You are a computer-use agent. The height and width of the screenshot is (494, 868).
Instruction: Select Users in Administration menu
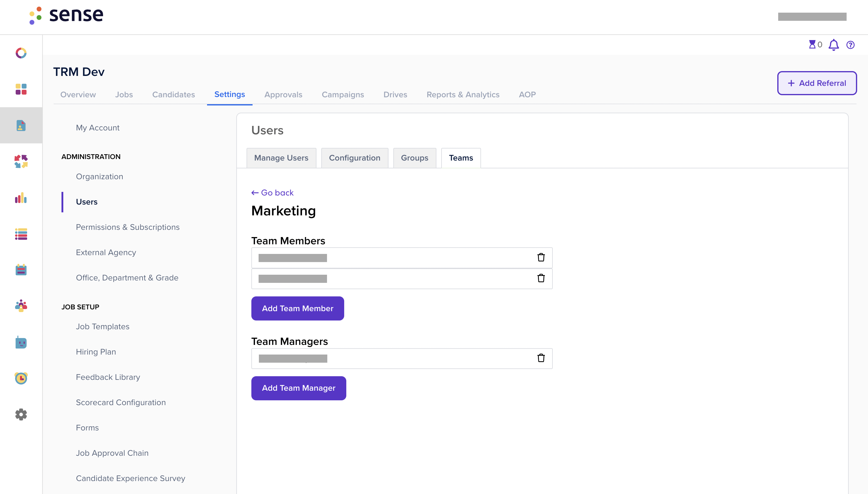(86, 202)
